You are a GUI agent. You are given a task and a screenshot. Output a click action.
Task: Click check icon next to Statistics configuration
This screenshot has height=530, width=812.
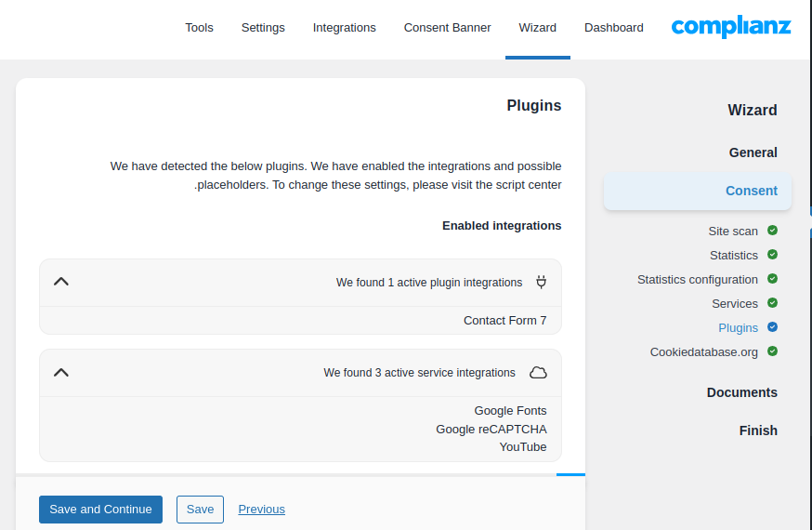pos(772,279)
